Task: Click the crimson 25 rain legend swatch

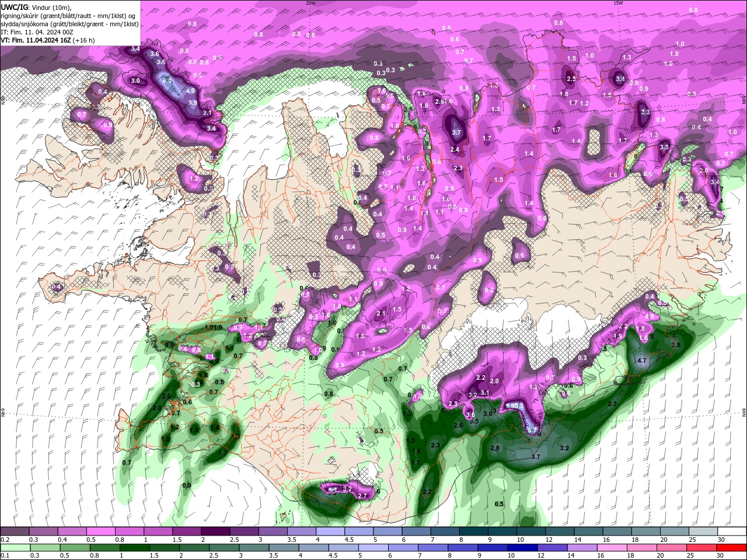Action: pos(702,548)
